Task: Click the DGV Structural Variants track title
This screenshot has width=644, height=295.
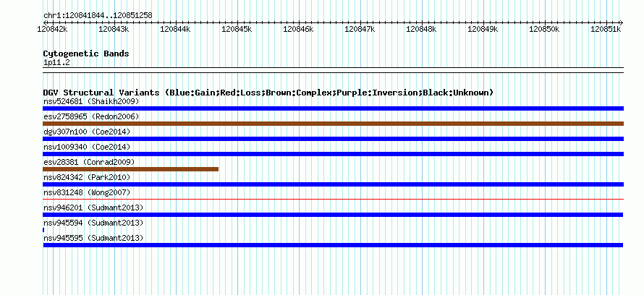Action: coord(268,93)
